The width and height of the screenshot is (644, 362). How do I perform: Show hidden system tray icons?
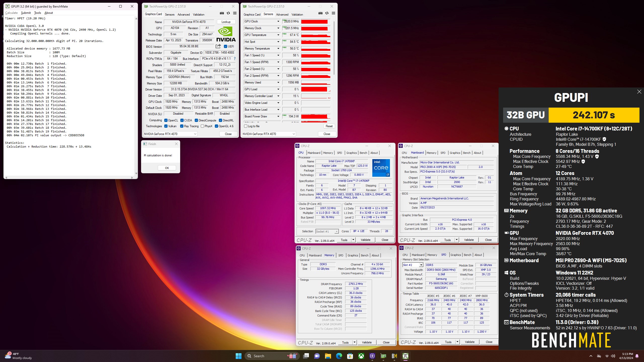click(591, 356)
